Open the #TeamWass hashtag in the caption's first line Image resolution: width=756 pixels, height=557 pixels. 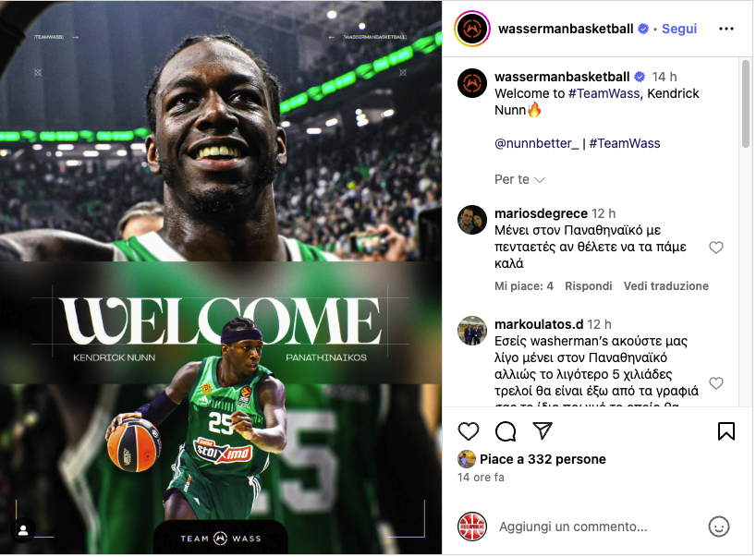point(604,93)
